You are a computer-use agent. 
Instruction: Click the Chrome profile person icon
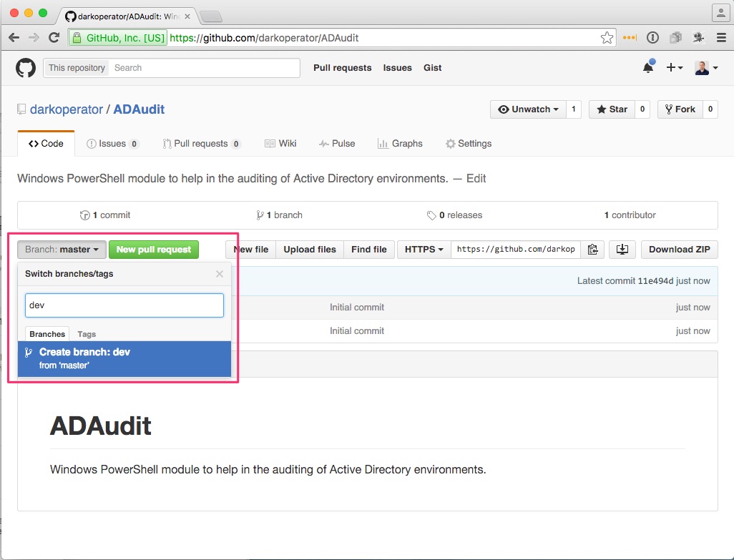point(721,13)
